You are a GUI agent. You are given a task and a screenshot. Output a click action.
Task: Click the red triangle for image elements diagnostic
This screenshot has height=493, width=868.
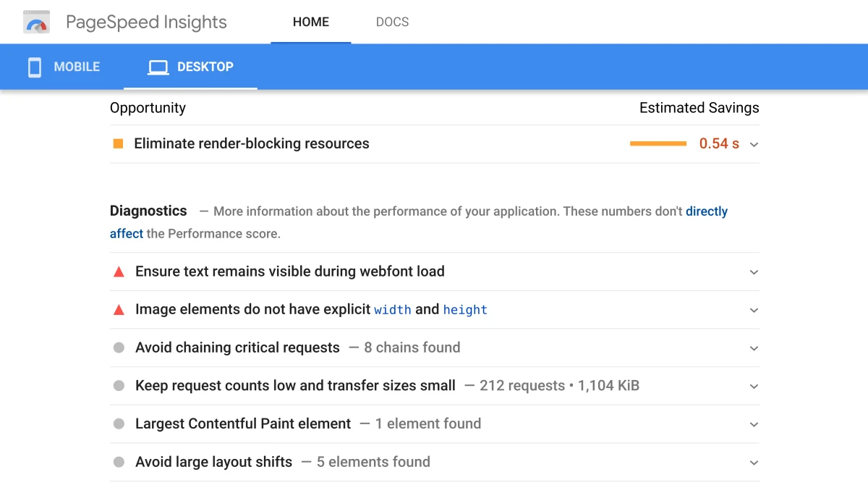click(x=118, y=309)
